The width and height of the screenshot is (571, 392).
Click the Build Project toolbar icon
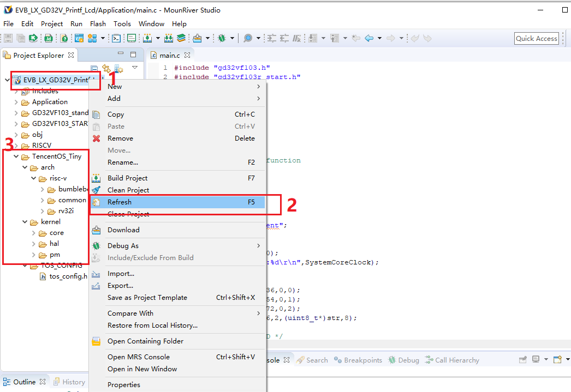point(147,38)
